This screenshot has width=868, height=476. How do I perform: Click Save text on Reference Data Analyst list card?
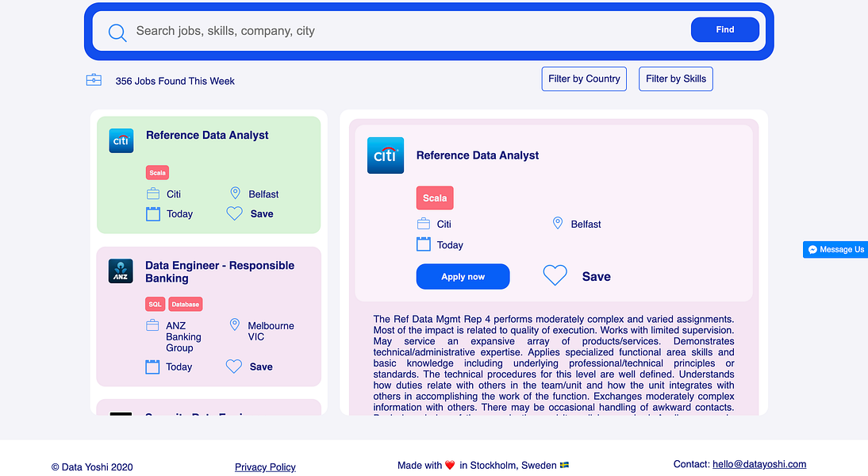click(x=262, y=214)
